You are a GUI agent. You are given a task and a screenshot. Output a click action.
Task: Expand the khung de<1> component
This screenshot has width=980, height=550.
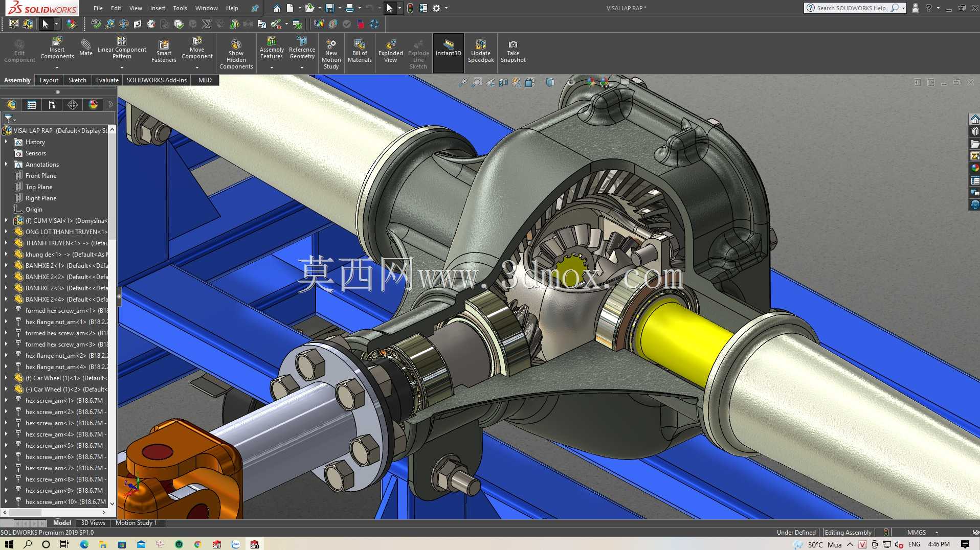(x=6, y=255)
